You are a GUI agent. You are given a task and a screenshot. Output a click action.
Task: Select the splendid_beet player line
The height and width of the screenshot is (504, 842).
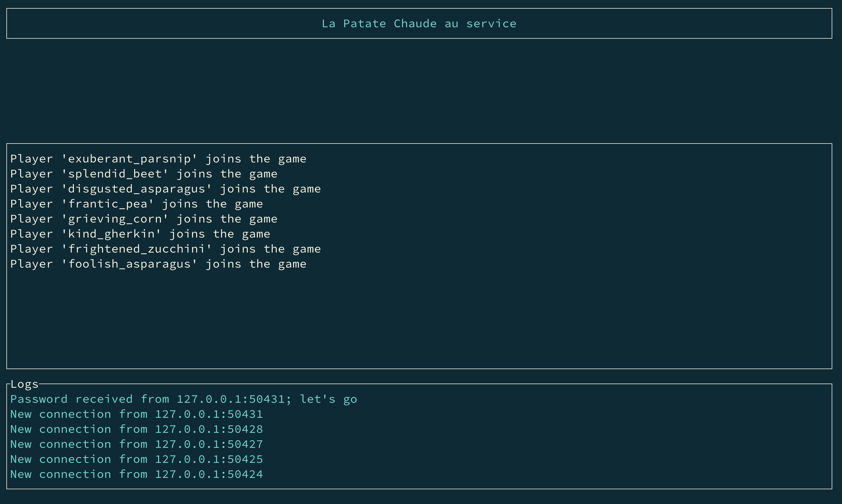tap(144, 174)
